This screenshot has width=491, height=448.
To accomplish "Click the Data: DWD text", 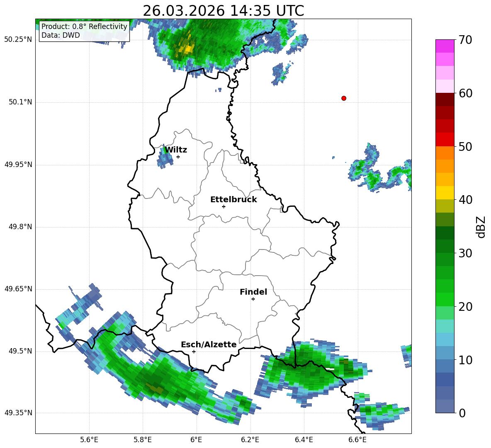I will 61,35.
